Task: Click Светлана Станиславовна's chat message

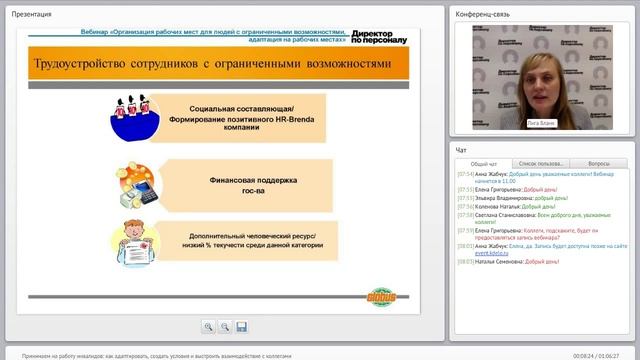Action: [534, 218]
